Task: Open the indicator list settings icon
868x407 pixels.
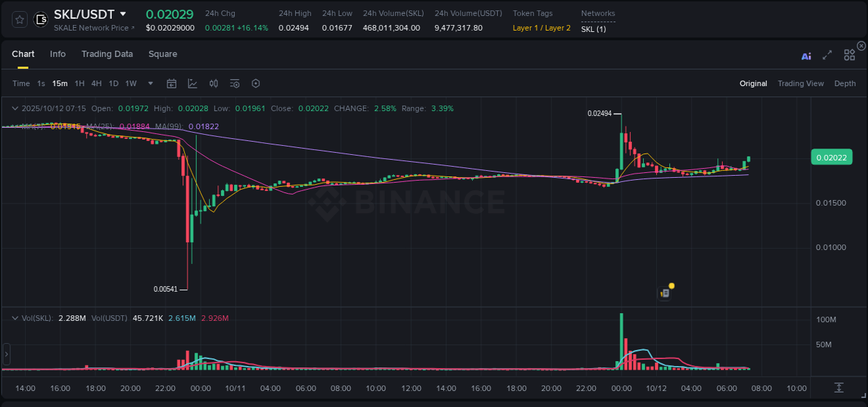Action: point(234,83)
